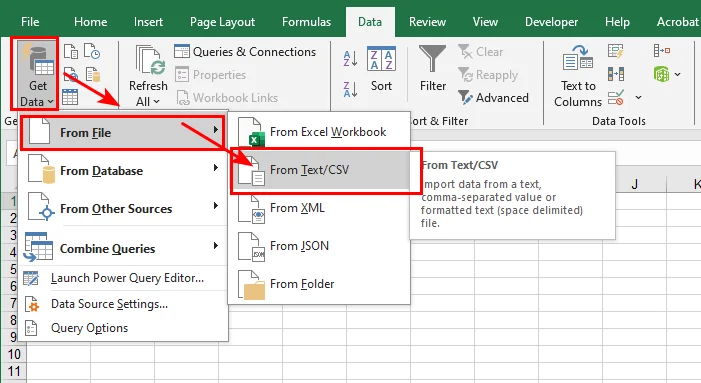Expand the Combine Queries submenu
Viewport: 701px width, 383px height.
pos(123,248)
